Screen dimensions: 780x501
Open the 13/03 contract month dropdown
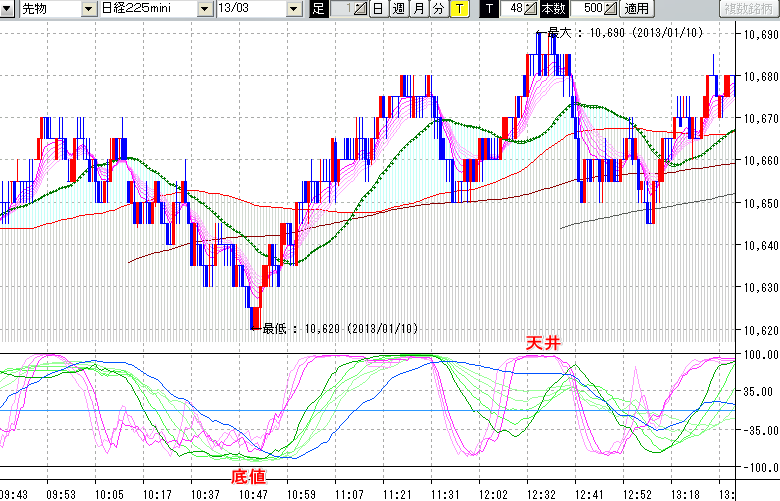pos(293,9)
